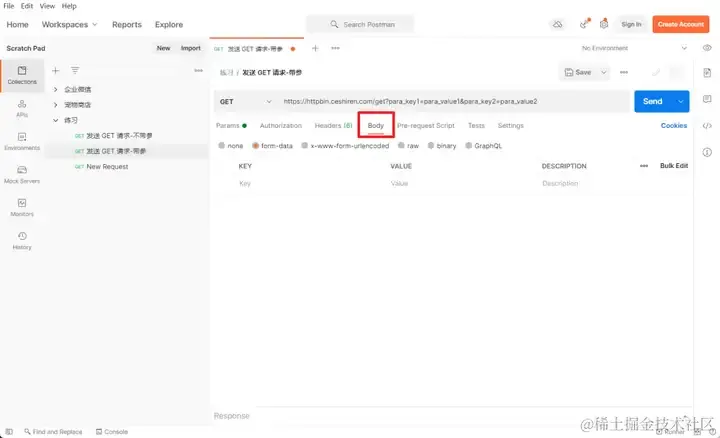Viewport: 720px width, 438px height.
Task: Click the Search Postman field
Action: tap(360, 24)
